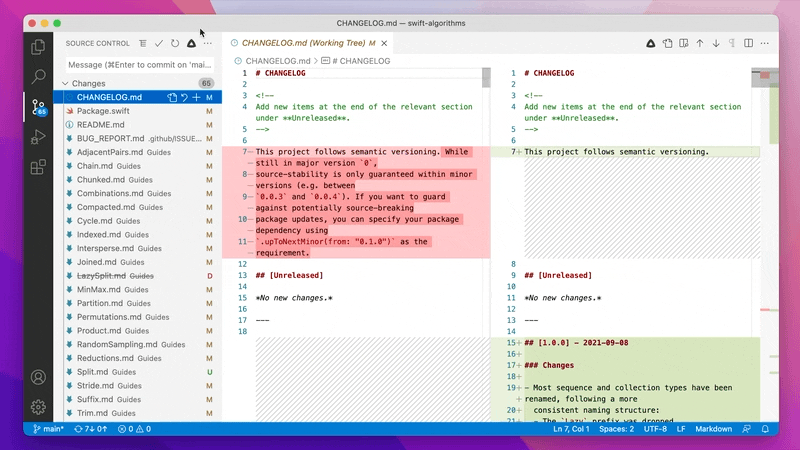Open problems indicator showing 0 errors
The image size is (800, 450).
pyautogui.click(x=135, y=429)
